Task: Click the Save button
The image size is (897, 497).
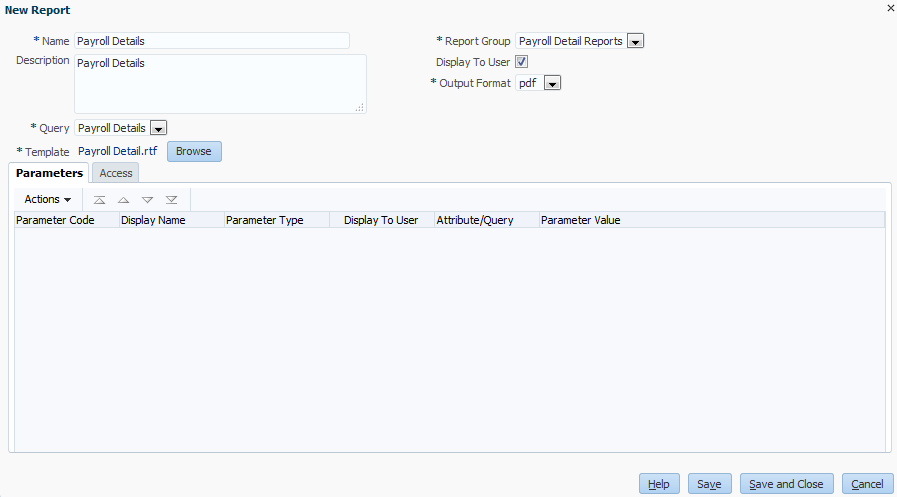Action: 709,484
